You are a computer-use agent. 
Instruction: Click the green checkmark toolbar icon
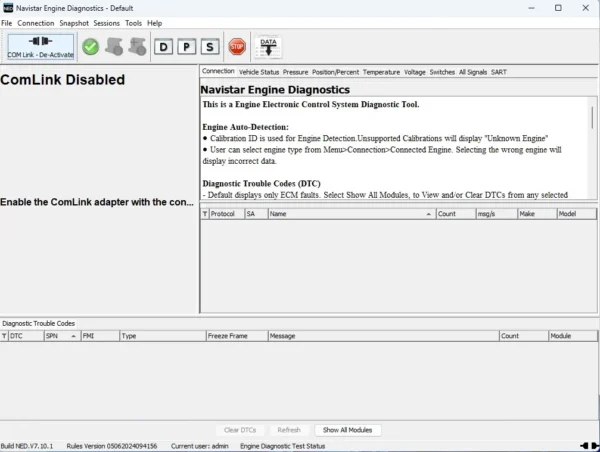point(91,47)
